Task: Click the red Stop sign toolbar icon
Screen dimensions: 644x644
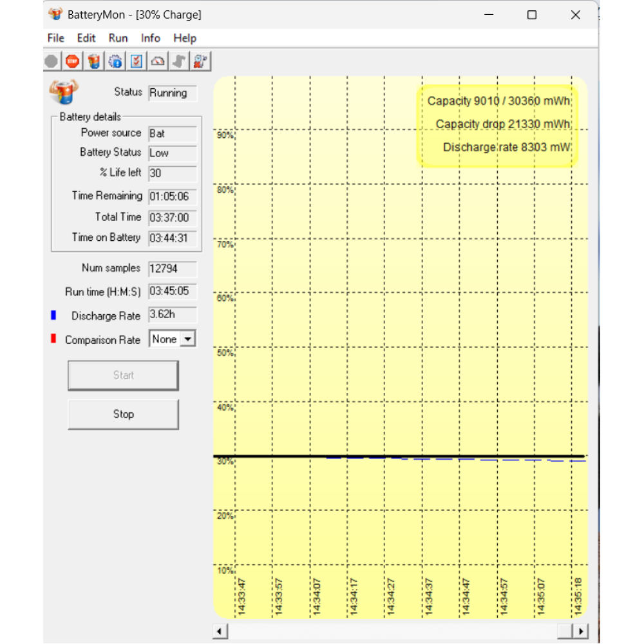Action: click(72, 62)
